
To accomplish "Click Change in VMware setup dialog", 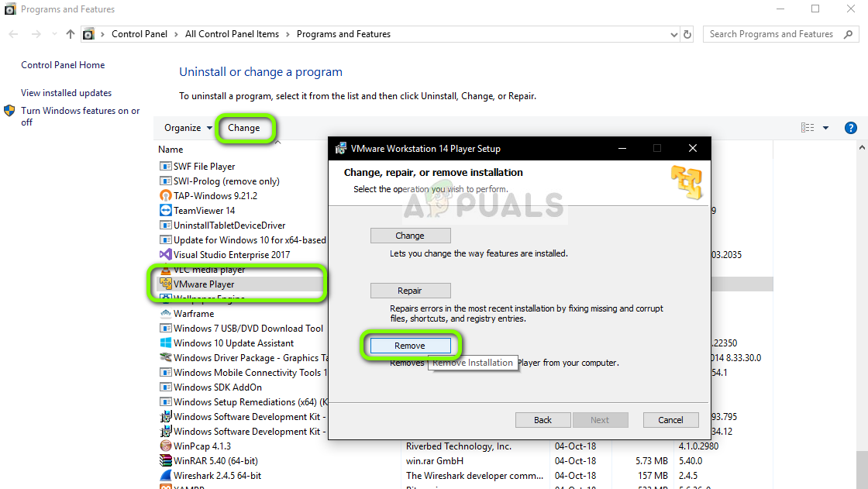I will point(410,236).
